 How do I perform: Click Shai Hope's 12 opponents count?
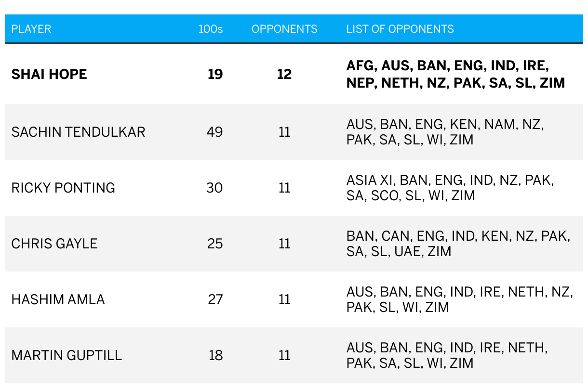click(284, 74)
